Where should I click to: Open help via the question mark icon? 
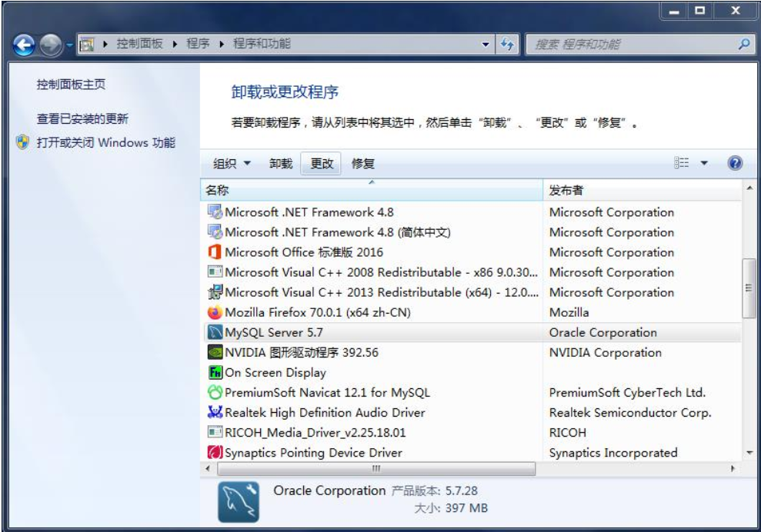(736, 162)
